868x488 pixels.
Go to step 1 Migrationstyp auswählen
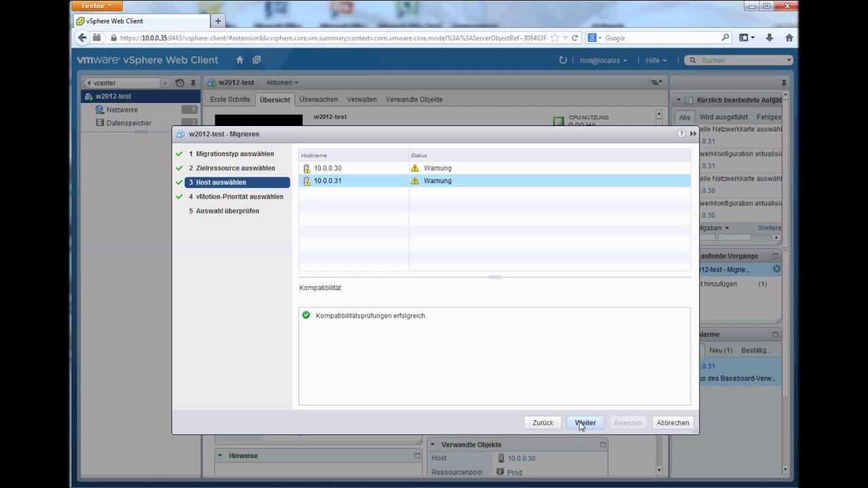coord(231,154)
